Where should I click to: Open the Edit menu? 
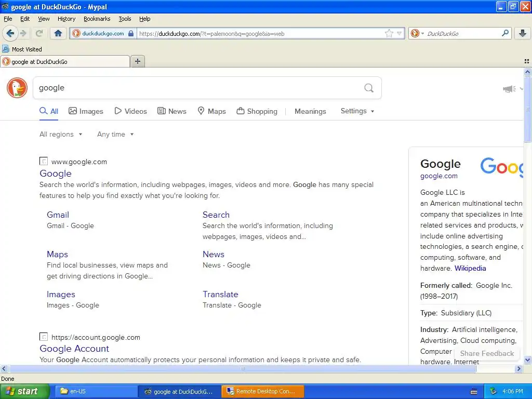[x=25, y=19]
